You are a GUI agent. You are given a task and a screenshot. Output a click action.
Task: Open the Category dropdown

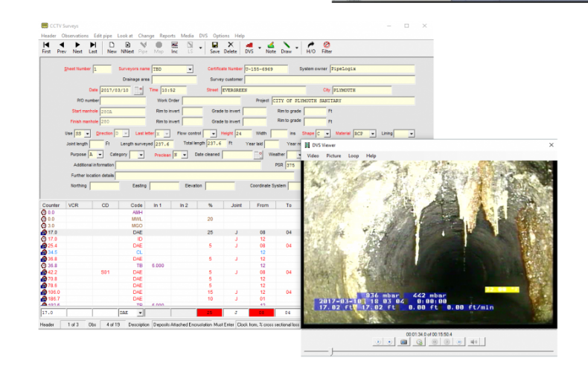click(141, 155)
